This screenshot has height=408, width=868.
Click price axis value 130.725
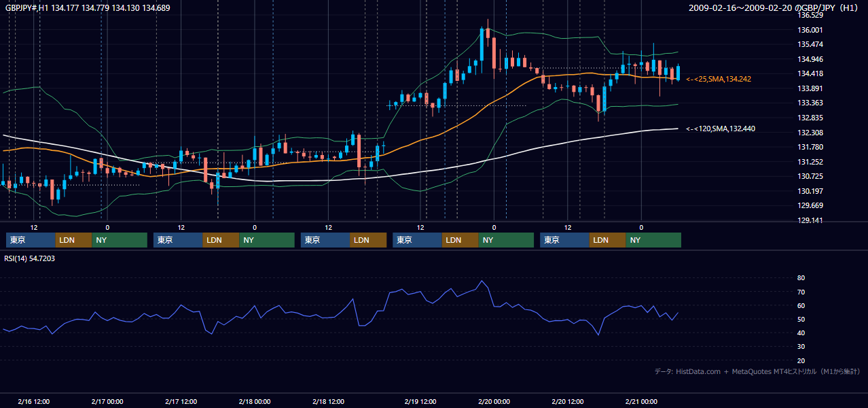810,176
